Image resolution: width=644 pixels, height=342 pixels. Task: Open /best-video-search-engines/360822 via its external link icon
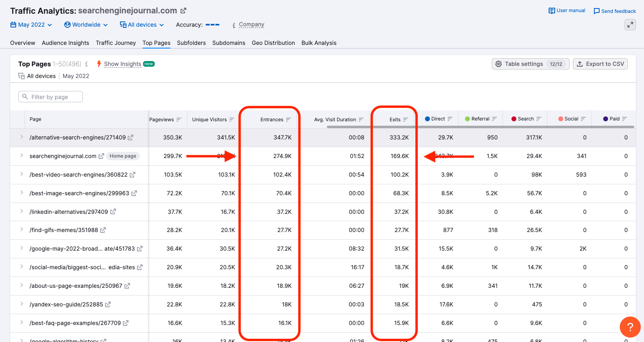(x=133, y=175)
